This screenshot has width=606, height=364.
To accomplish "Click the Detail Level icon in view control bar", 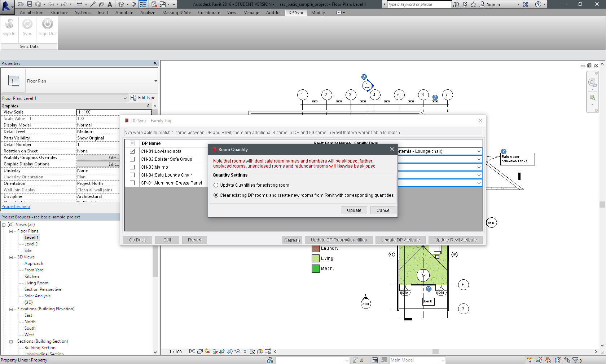I will pyautogui.click(x=192, y=351).
